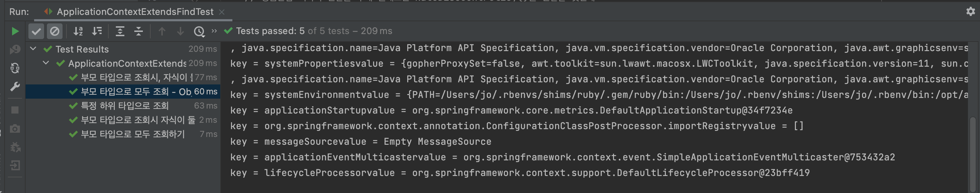Open wrench settings icon in sidebar
980x193 pixels.
(15, 87)
